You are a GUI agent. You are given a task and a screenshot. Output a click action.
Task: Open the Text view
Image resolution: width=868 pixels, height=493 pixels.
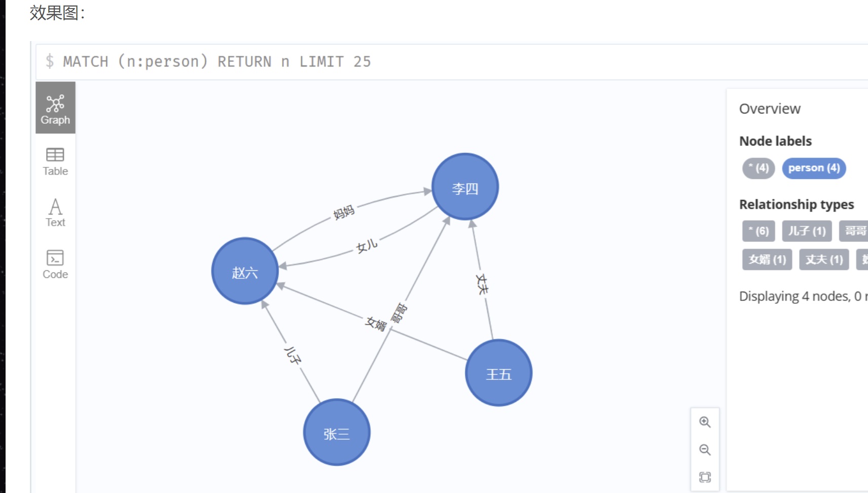[55, 213]
